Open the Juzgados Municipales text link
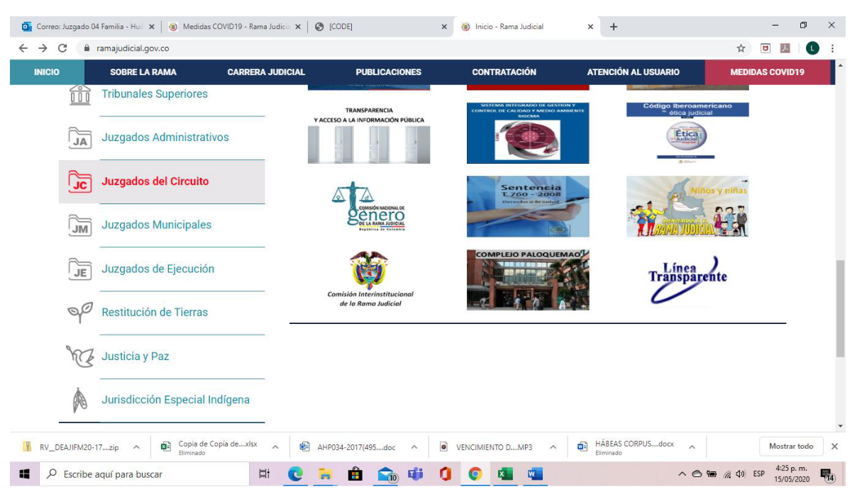The height and width of the screenshot is (504, 862). pos(157,225)
